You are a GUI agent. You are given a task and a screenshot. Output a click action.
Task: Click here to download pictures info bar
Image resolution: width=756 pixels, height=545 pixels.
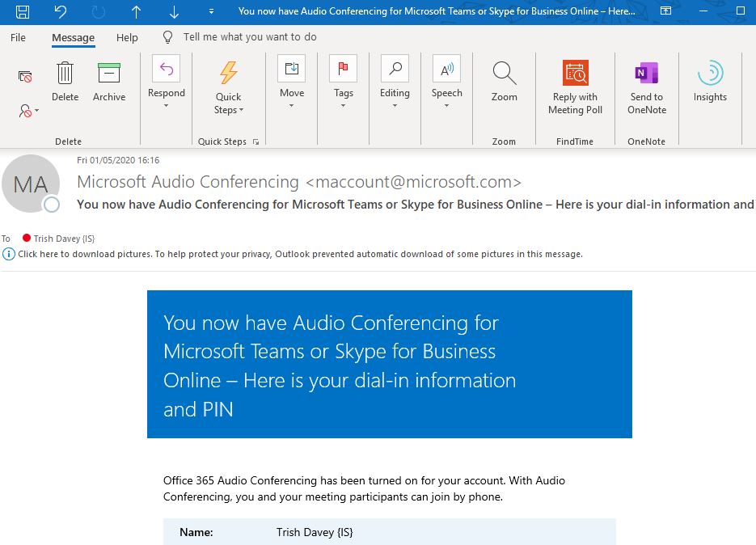300,254
